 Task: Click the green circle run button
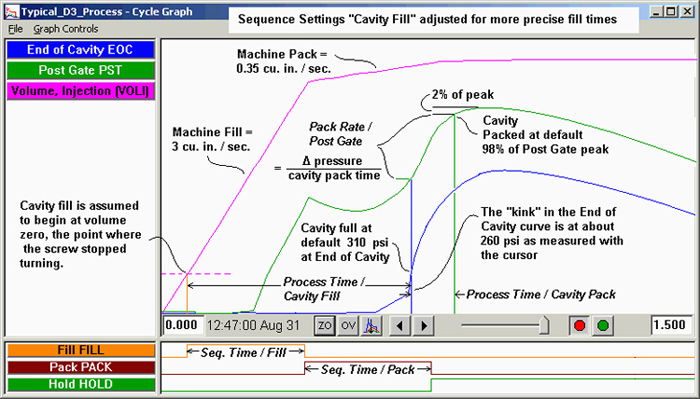tap(603, 325)
